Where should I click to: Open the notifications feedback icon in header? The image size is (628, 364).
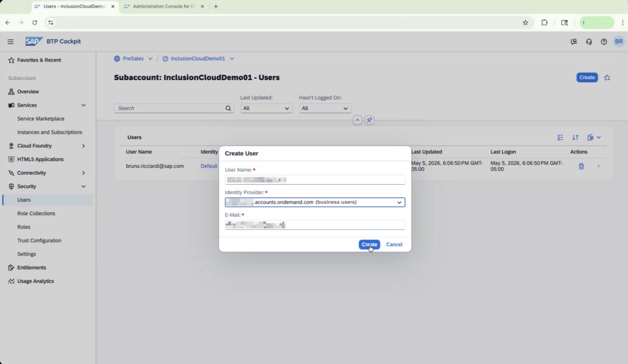click(x=574, y=42)
